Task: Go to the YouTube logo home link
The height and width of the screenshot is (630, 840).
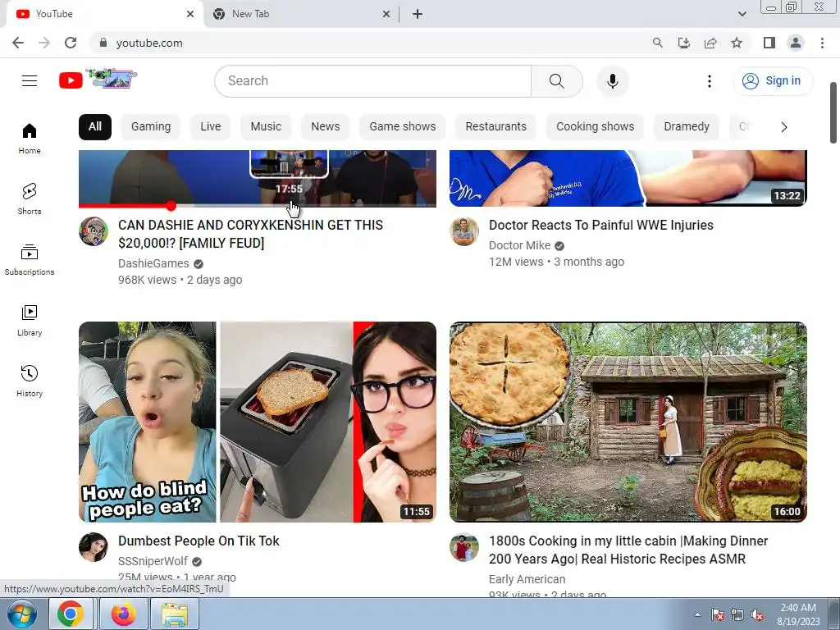Action: 98,80
